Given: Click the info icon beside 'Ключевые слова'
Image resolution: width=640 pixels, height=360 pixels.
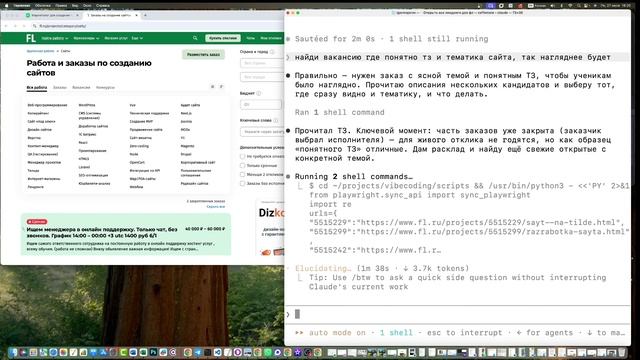Looking at the screenshot, I should tap(276, 120).
